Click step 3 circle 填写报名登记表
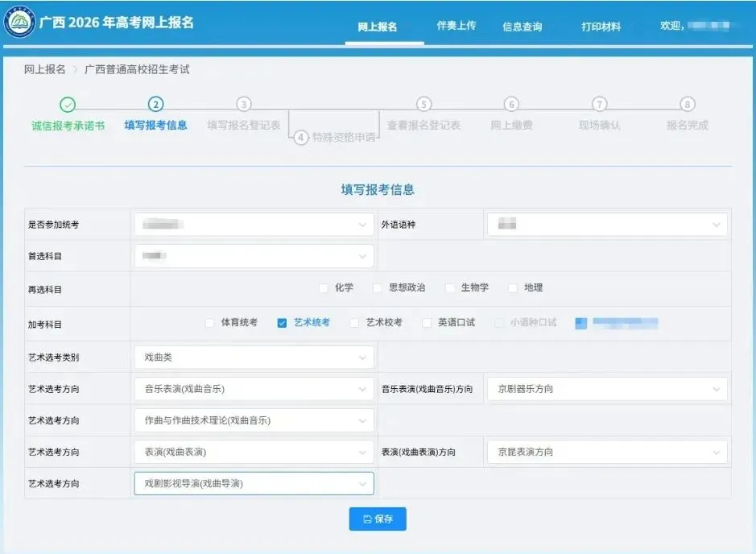This screenshot has height=554, width=756. (243, 104)
